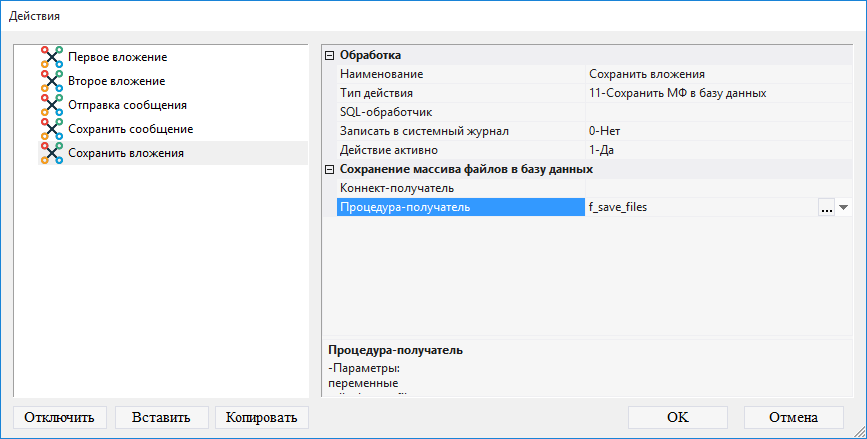This screenshot has width=867, height=439.
Task: Click the Коннект-получатель value field
Action: [x=715, y=188]
